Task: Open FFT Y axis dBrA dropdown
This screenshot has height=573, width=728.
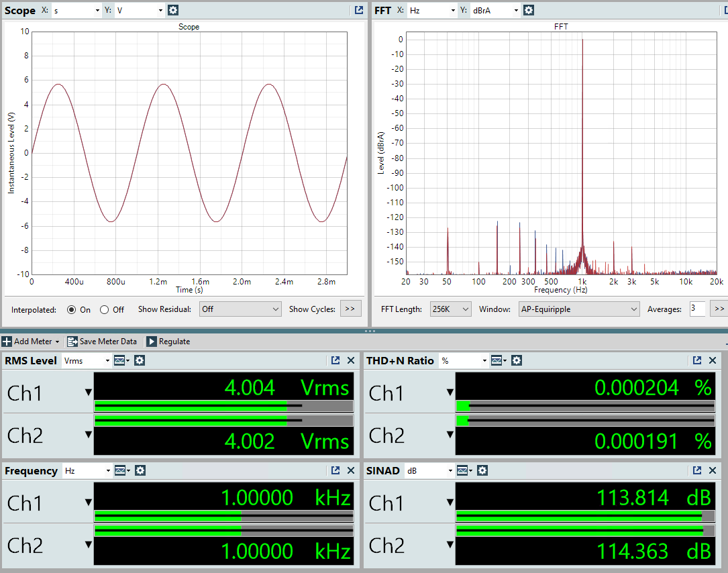Action: click(495, 10)
